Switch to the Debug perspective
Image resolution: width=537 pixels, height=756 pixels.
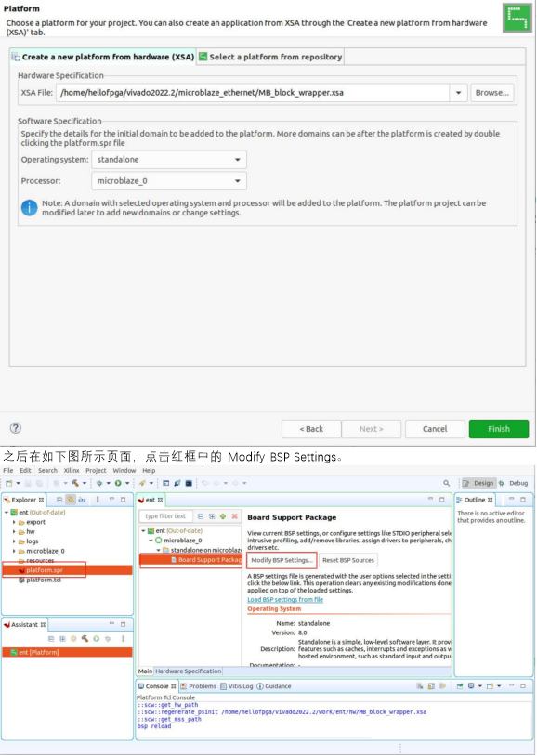pos(514,483)
